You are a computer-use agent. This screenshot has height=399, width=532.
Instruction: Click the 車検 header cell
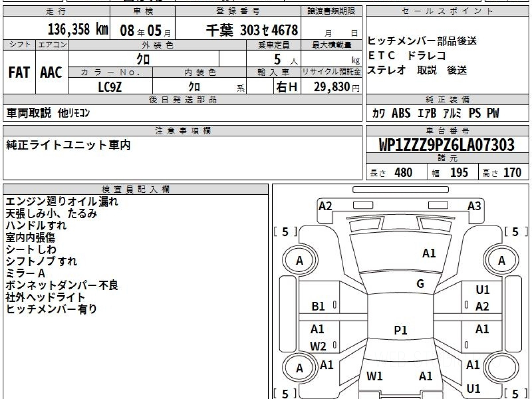tap(142, 12)
